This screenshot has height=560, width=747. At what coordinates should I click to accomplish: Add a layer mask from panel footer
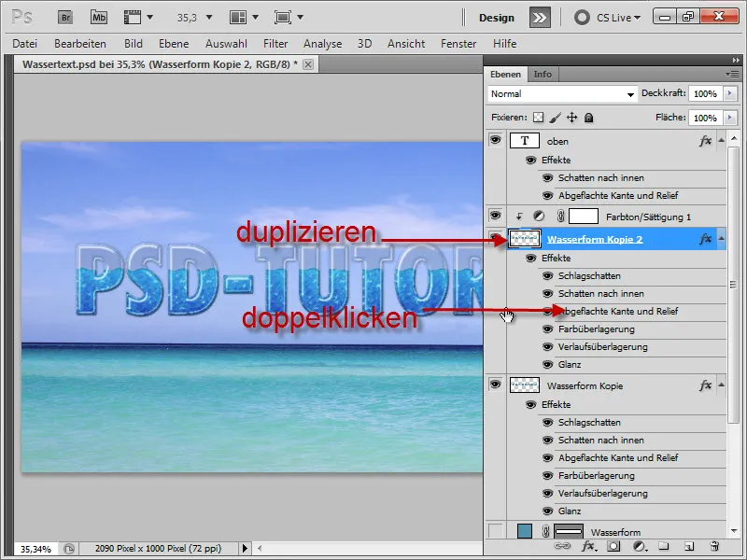point(613,546)
